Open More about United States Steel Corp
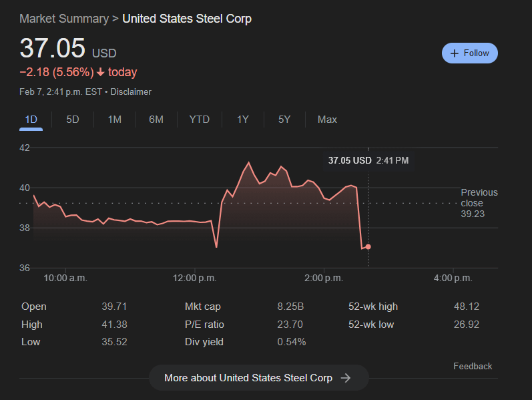Image resolution: width=532 pixels, height=400 pixels. [258, 378]
